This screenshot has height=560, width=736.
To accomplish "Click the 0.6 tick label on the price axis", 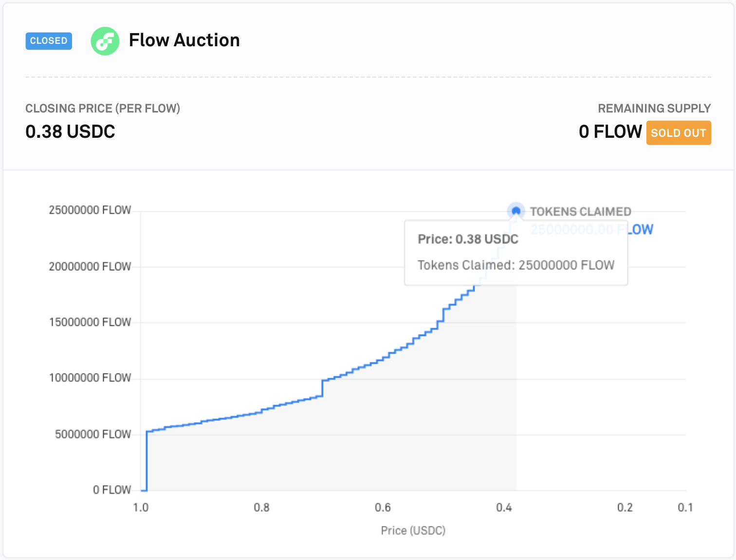I will [383, 507].
